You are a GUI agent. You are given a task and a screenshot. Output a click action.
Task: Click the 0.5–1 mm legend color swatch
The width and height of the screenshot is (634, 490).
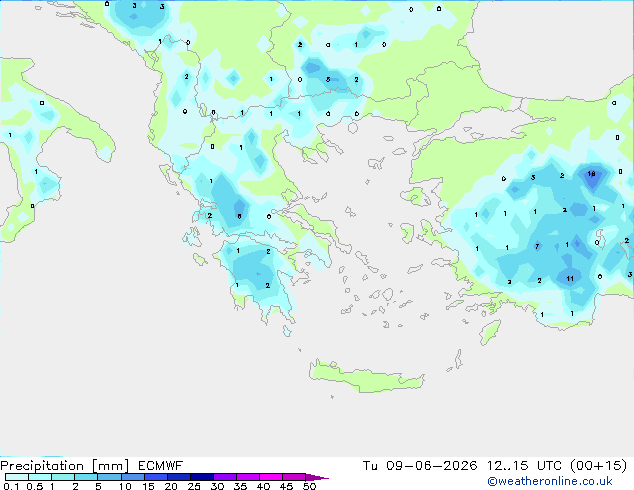pos(40,477)
